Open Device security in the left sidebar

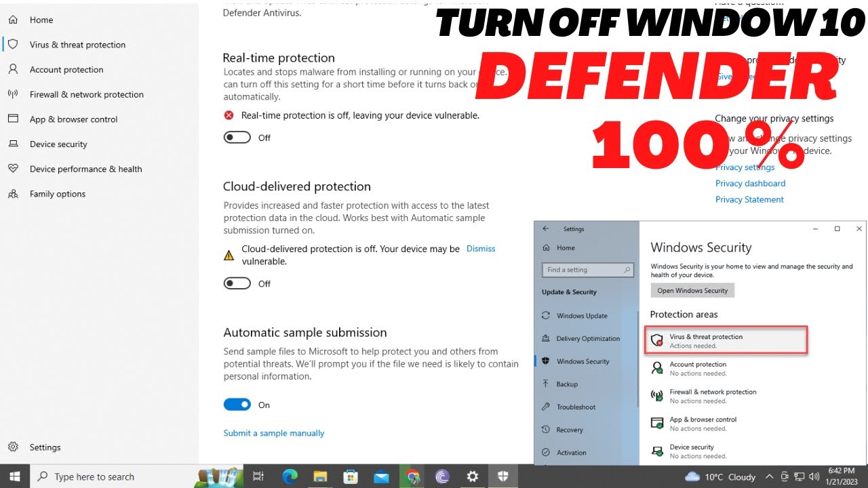pyautogui.click(x=47, y=144)
